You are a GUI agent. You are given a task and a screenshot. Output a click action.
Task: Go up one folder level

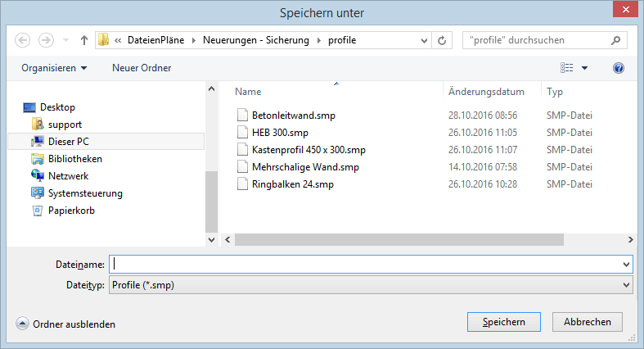(x=84, y=40)
